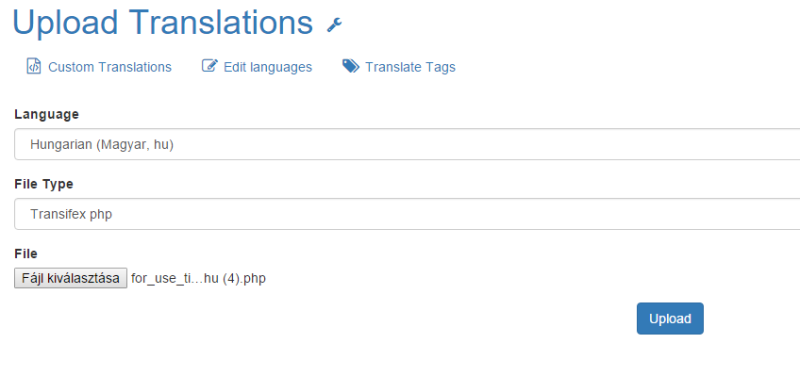Screen dimensions: 800x376
Task: Expand the Language dropdown
Action: coord(407,144)
